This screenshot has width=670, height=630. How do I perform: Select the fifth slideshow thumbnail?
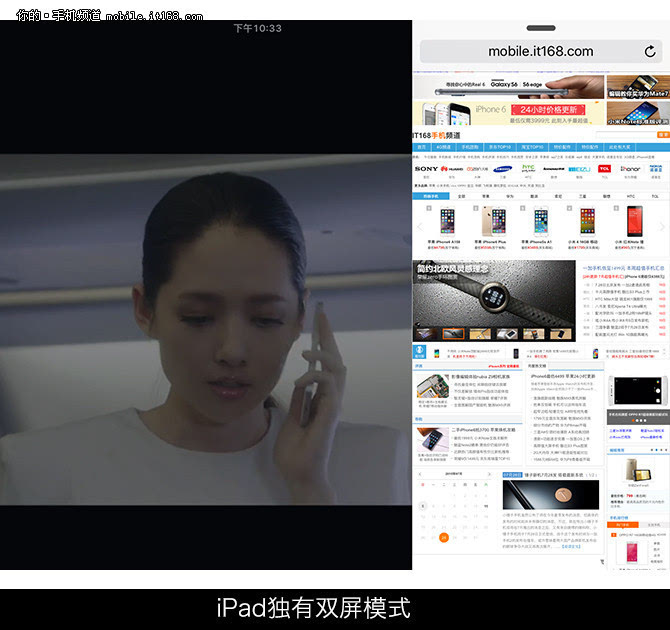534,333
